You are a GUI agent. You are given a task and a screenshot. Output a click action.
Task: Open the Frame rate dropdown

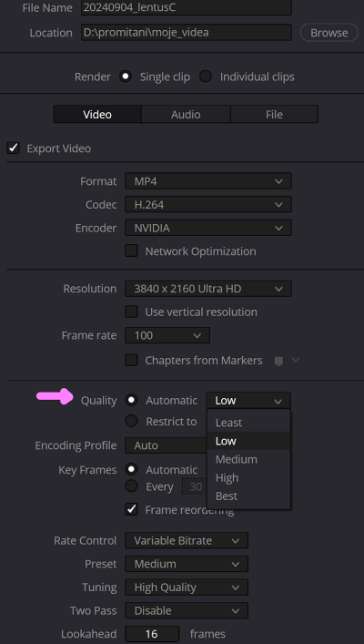point(167,335)
